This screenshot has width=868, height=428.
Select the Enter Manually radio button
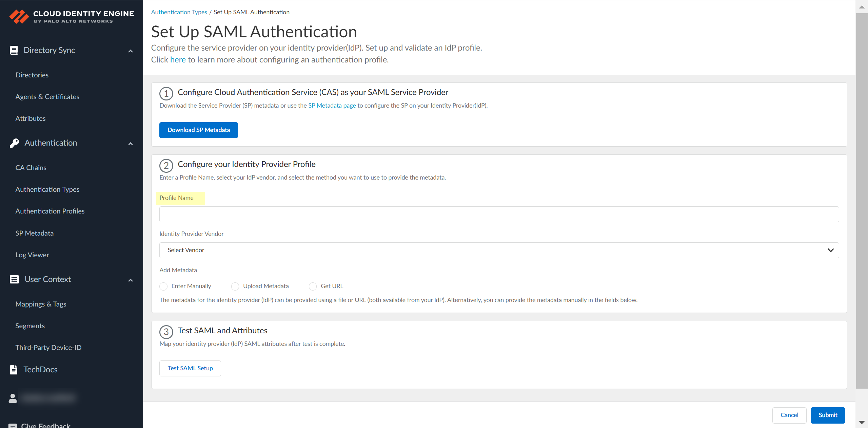[163, 286]
